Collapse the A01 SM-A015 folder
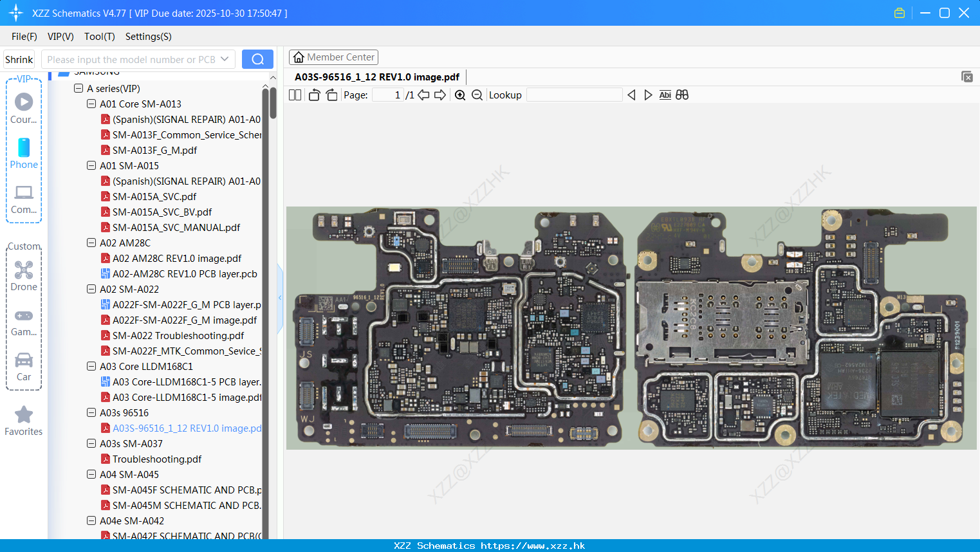 pyautogui.click(x=91, y=166)
